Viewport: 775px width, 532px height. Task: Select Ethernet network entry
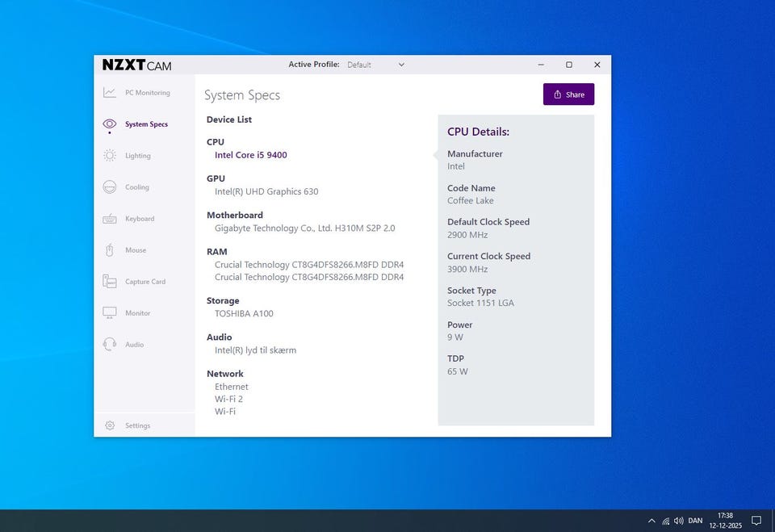(x=232, y=387)
